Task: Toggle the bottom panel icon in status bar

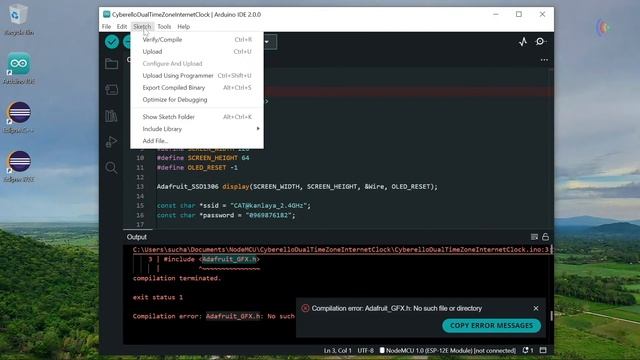Action: click(x=543, y=350)
